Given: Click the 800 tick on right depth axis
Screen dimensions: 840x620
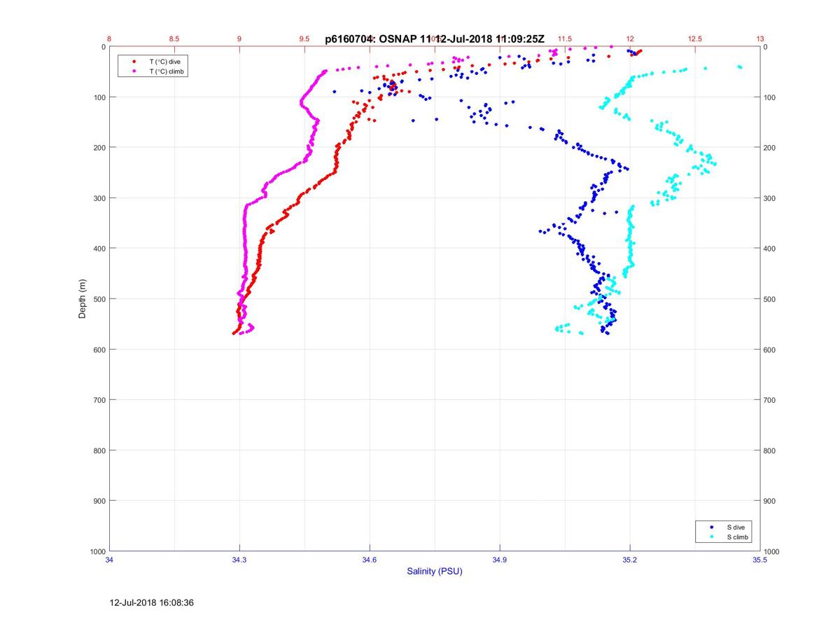Looking at the screenshot, I should tap(769, 450).
